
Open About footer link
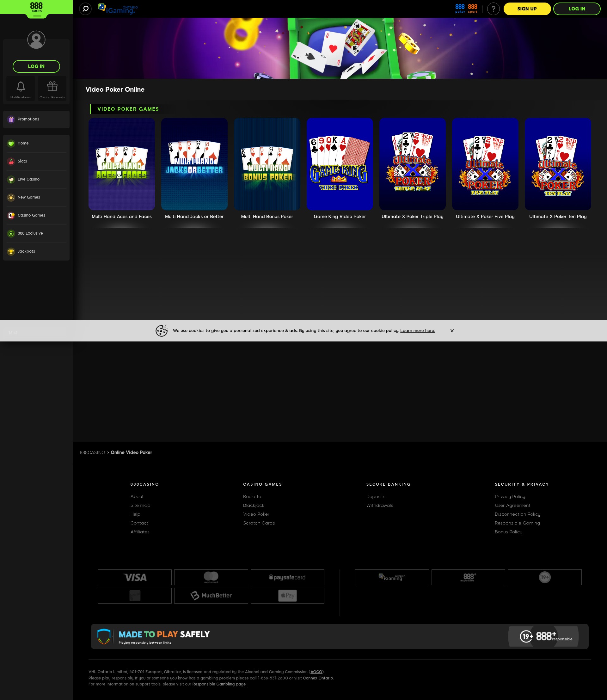137,497
